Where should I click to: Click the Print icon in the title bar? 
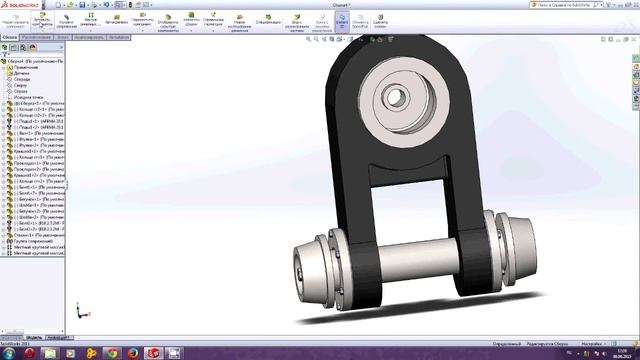point(94,5)
